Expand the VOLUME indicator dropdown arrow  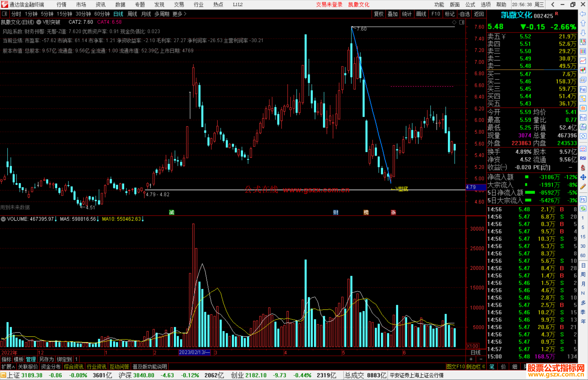(x=3, y=219)
